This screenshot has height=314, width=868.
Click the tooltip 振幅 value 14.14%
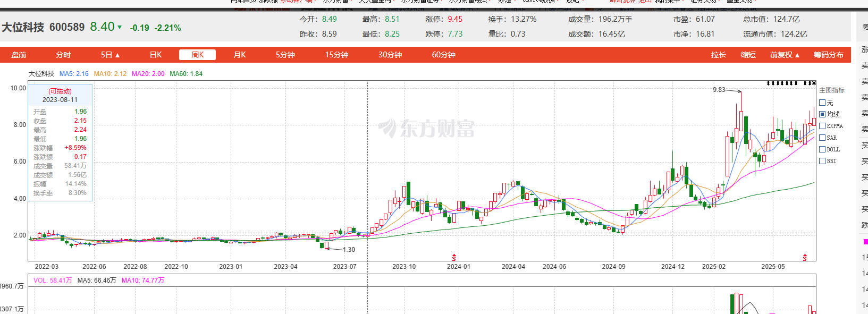click(76, 184)
